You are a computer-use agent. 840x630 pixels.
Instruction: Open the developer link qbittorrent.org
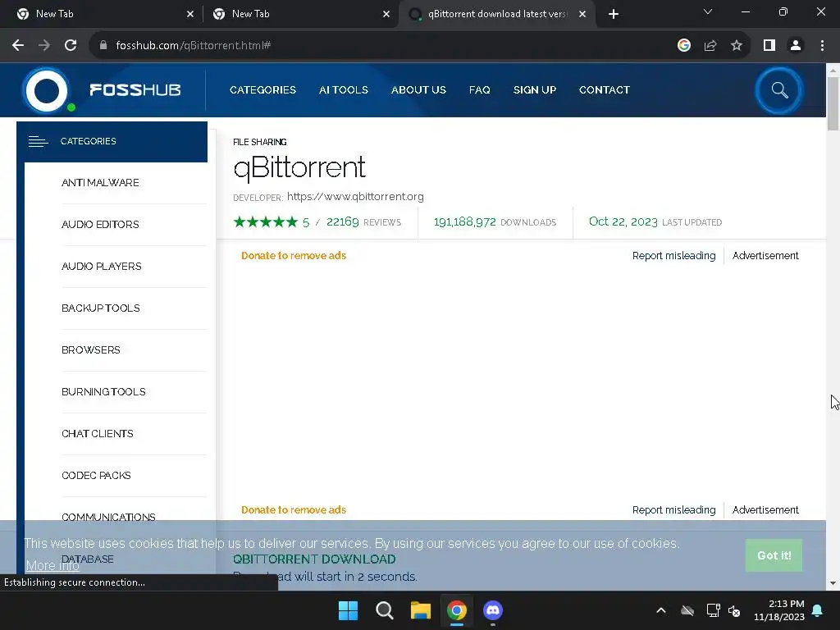355,197
